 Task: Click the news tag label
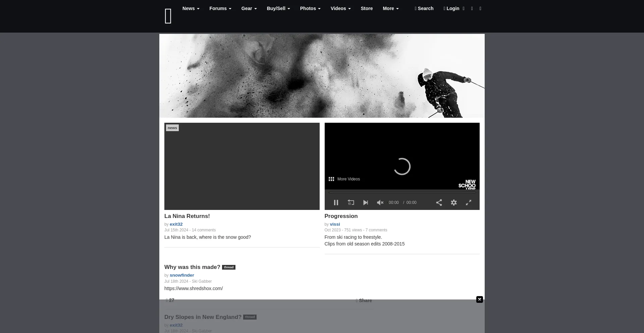[x=172, y=128]
